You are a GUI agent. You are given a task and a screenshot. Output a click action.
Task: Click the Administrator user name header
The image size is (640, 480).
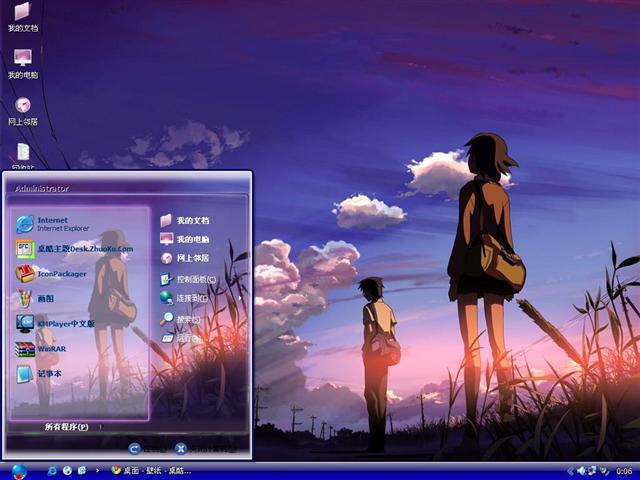[42, 189]
